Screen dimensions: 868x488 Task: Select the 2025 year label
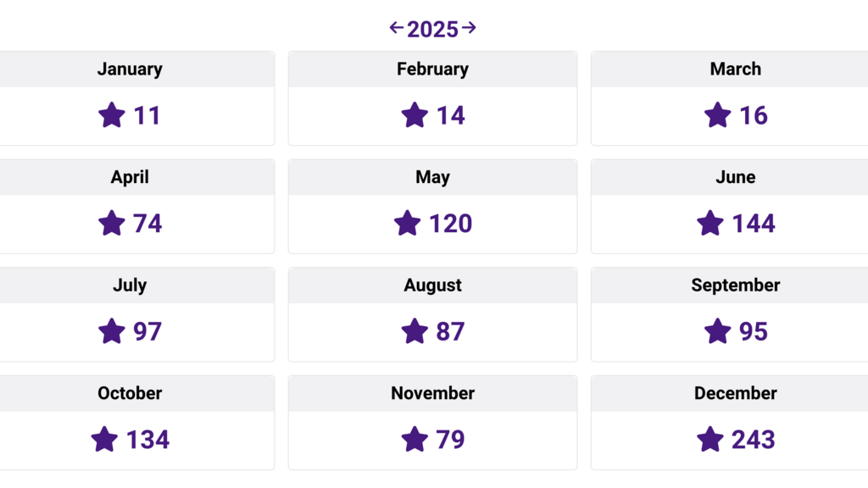[431, 29]
